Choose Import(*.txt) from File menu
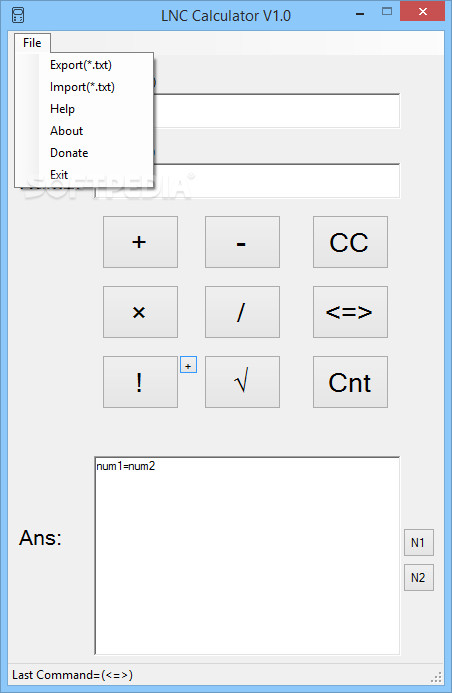Image resolution: width=452 pixels, height=693 pixels. 84,87
